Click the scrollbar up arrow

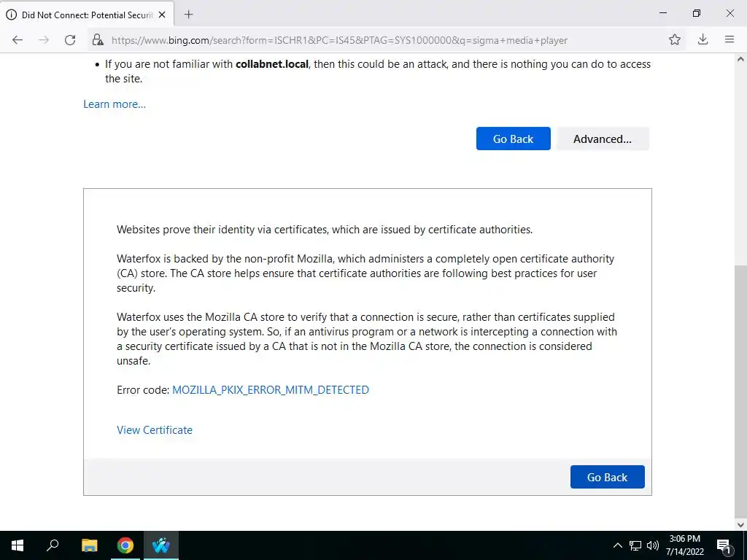click(740, 60)
